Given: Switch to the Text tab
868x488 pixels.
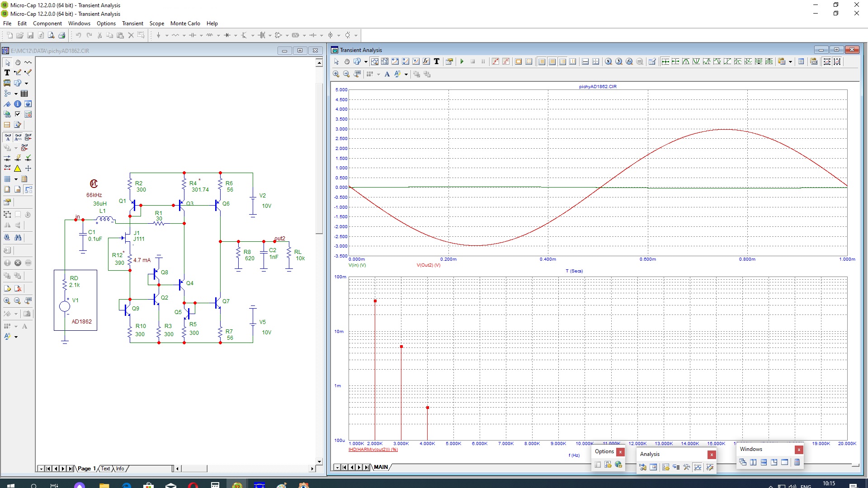Looking at the screenshot, I should pyautogui.click(x=105, y=469).
